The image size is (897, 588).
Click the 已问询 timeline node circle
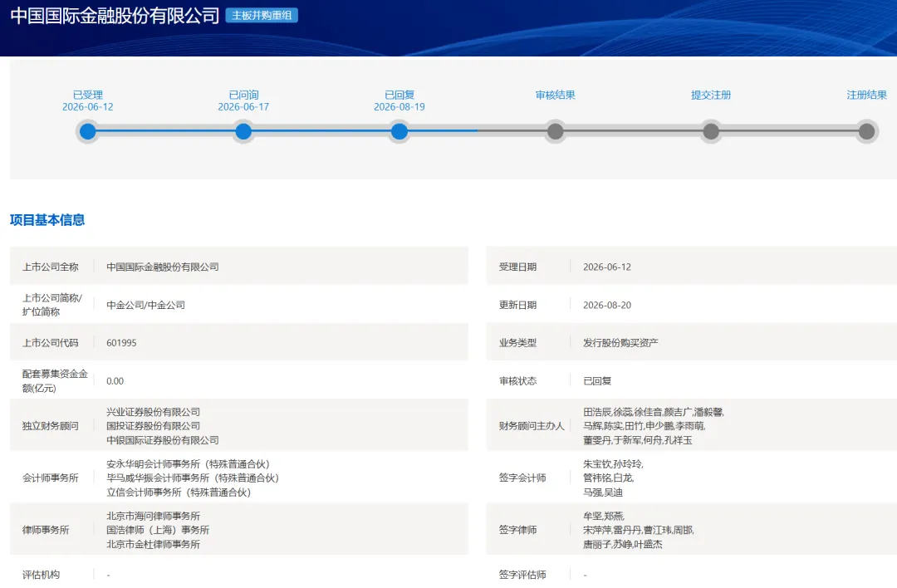pyautogui.click(x=243, y=131)
